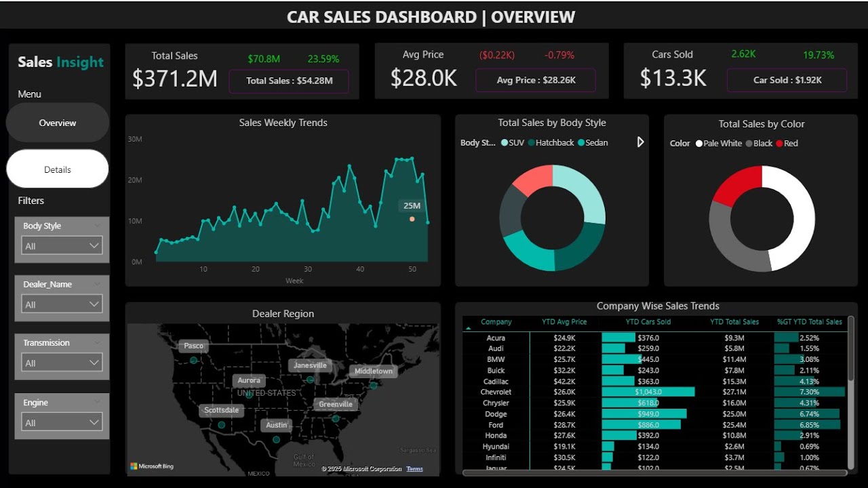
Task: Open the Overview page button
Action: click(x=58, y=123)
